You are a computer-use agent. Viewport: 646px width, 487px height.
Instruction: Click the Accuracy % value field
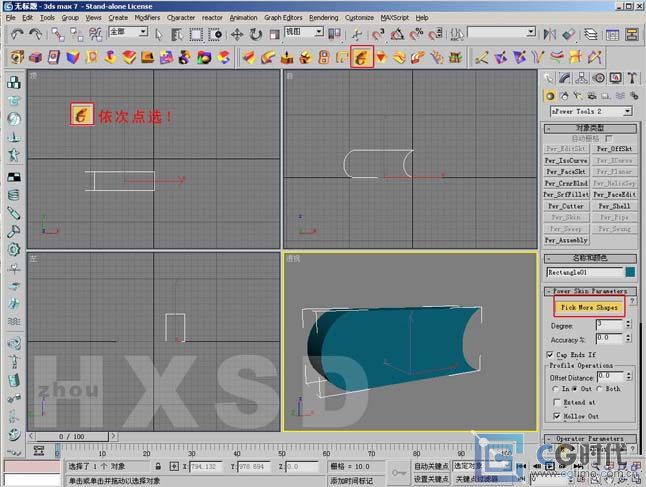pyautogui.click(x=609, y=339)
